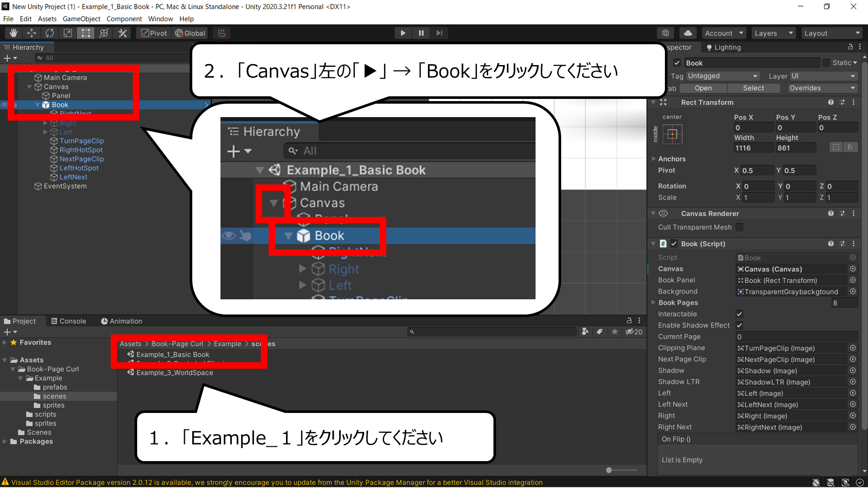Open the Layer UI dropdown

823,76
